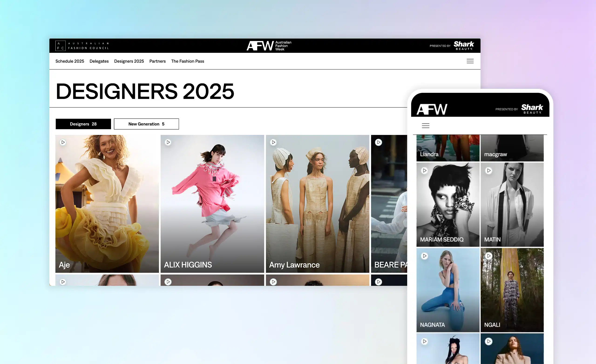Screen dimensions: 596x364
Task: Play the video on the NGALI card
Action: pyautogui.click(x=489, y=256)
